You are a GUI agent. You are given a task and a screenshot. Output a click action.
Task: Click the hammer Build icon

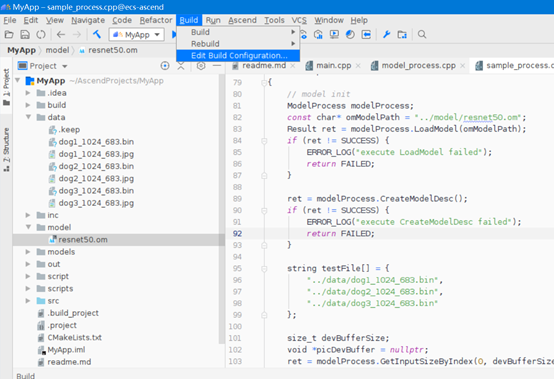(97, 34)
